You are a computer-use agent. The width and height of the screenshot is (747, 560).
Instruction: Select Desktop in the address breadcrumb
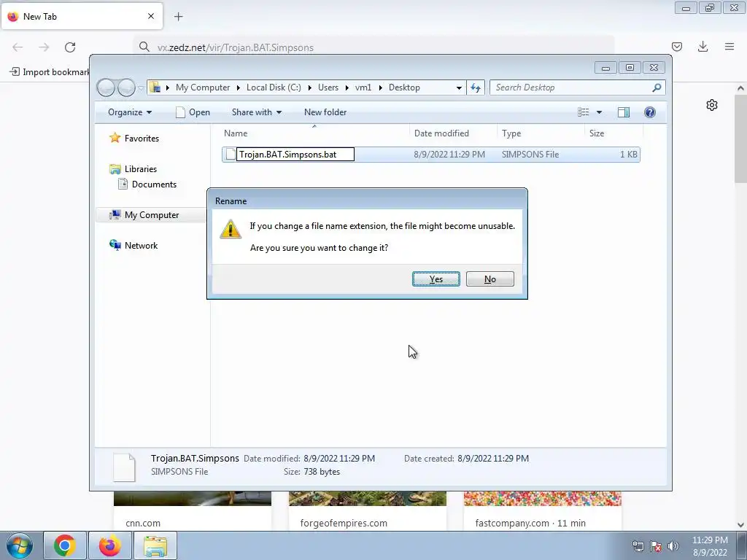(404, 87)
